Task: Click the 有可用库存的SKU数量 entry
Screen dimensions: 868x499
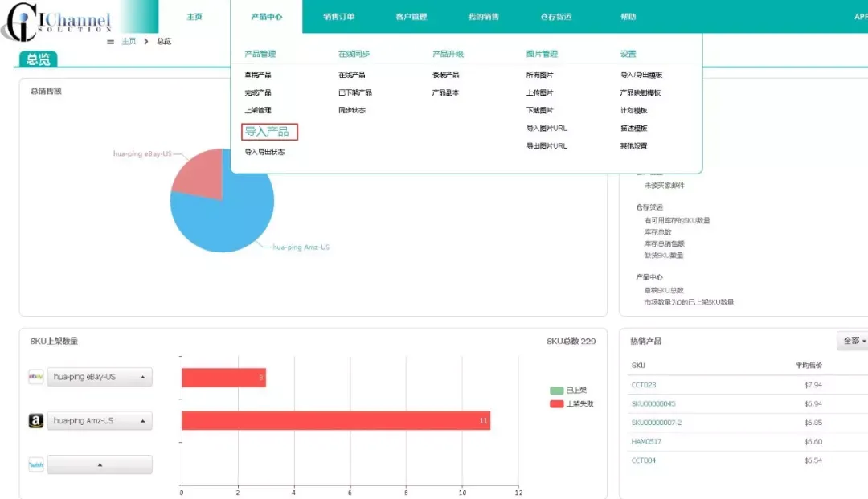Action: (x=677, y=220)
